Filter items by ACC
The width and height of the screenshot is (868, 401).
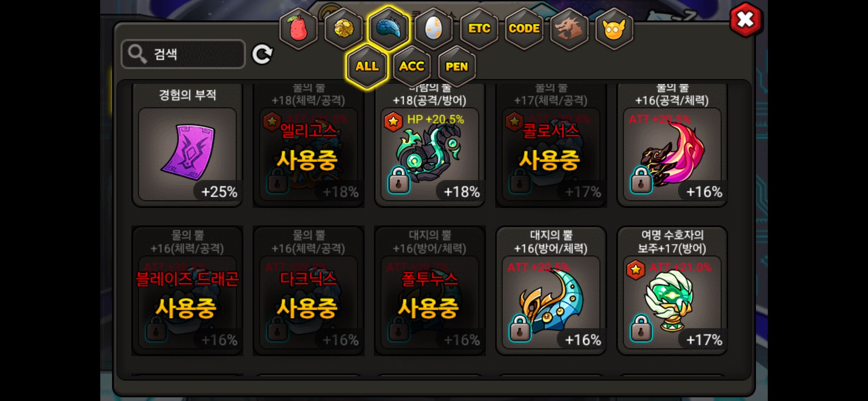click(412, 67)
